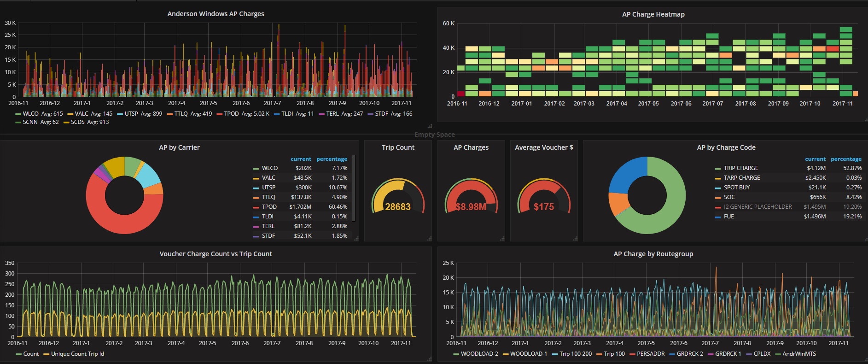Select TPOD row in AP by Carrier legend

tap(300, 207)
